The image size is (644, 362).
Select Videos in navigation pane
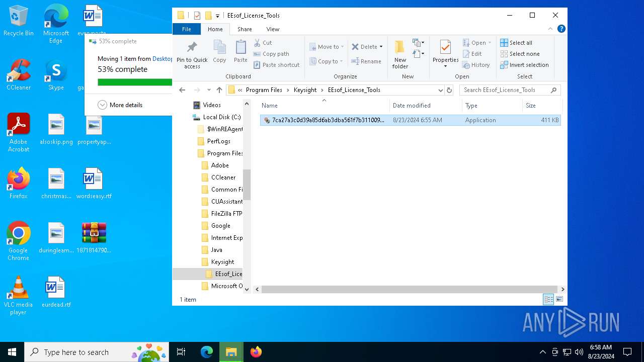[212, 105]
